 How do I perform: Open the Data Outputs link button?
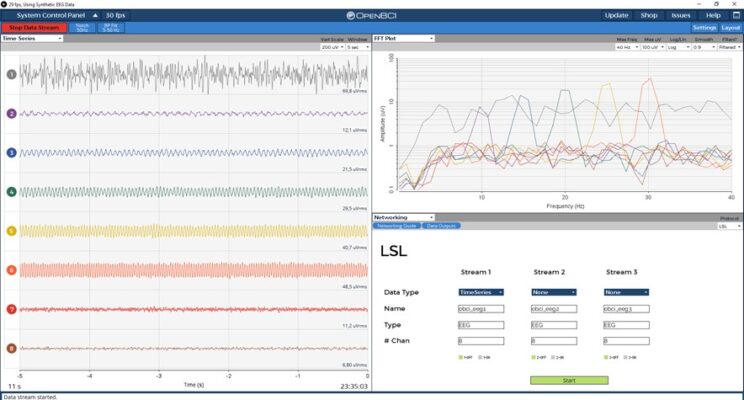[441, 226]
